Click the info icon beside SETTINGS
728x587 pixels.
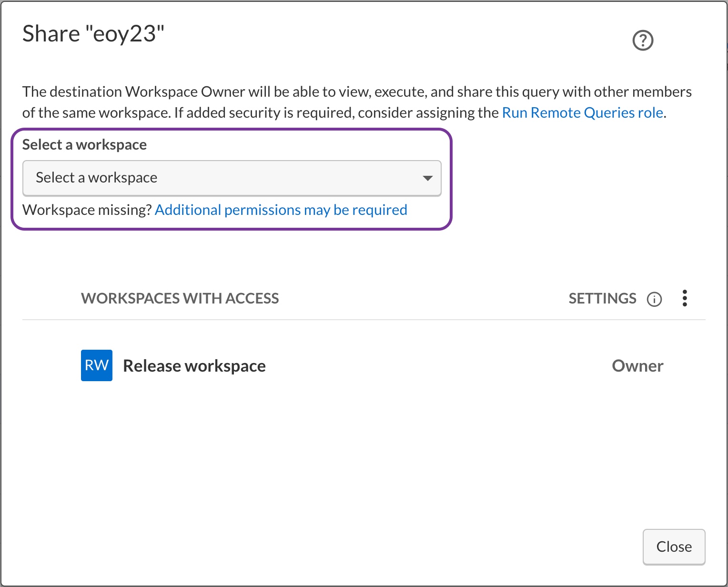[x=654, y=299]
